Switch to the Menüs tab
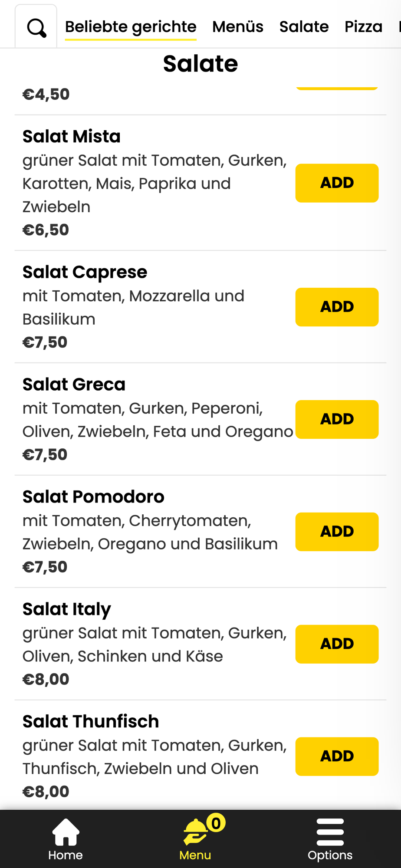The height and width of the screenshot is (868, 401). pyautogui.click(x=238, y=27)
